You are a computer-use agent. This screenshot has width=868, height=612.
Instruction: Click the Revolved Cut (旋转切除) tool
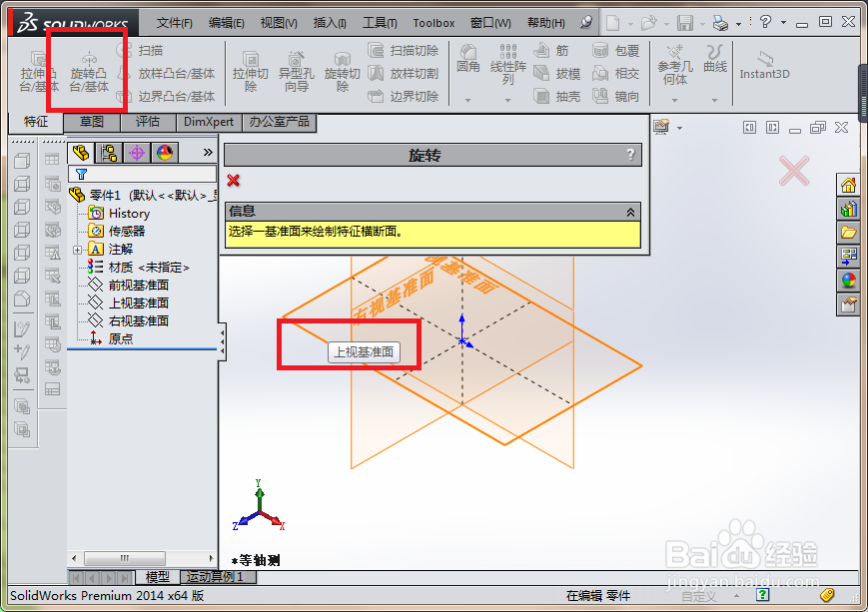(x=343, y=72)
